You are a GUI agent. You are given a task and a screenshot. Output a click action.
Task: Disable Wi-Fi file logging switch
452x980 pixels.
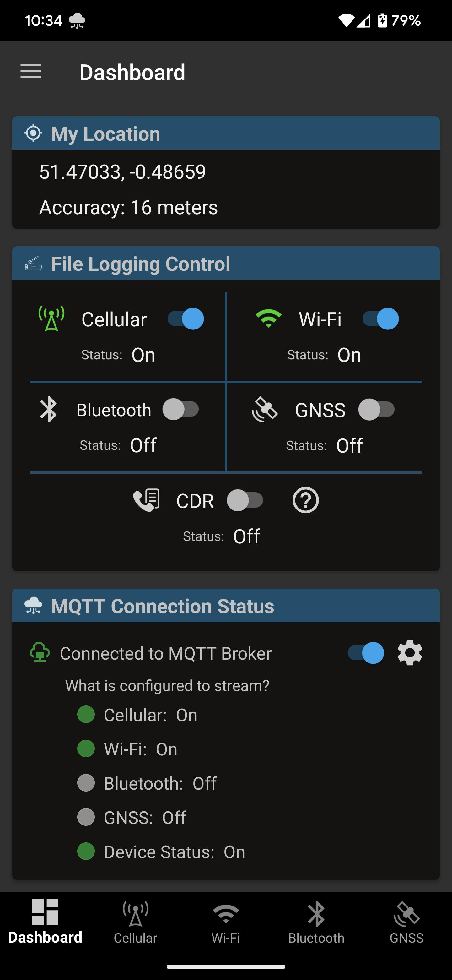tap(380, 319)
